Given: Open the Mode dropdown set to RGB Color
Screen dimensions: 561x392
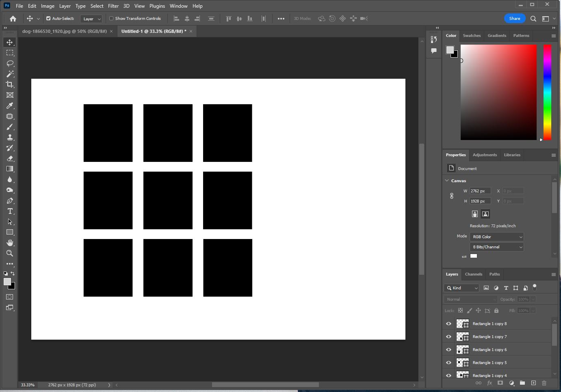Looking at the screenshot, I should 496,237.
